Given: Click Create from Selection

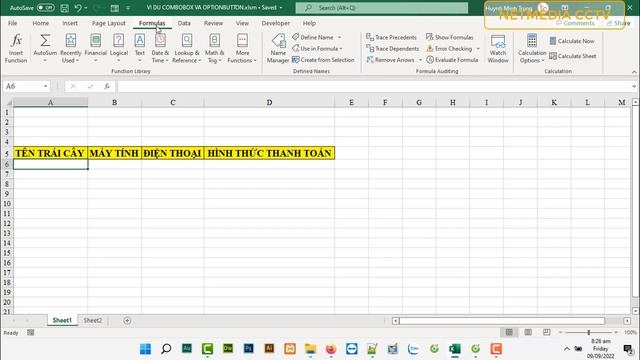Looking at the screenshot, I should 323,60.
